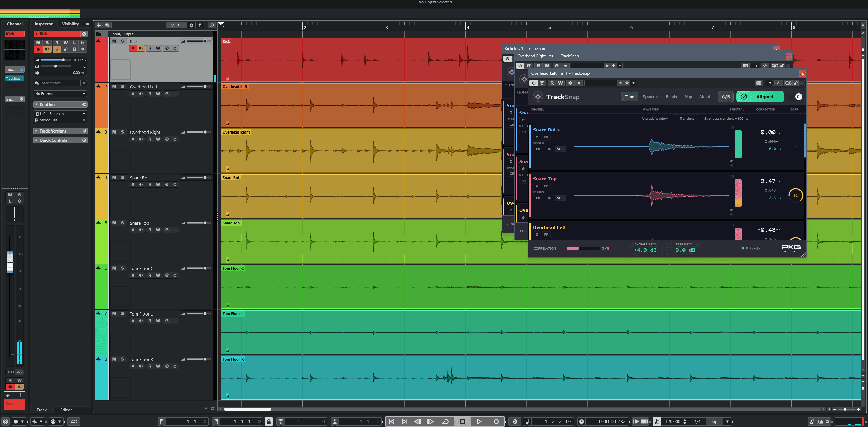This screenshot has height=427, width=868.
Task: Switch to the Visibility tab
Action: coord(70,24)
